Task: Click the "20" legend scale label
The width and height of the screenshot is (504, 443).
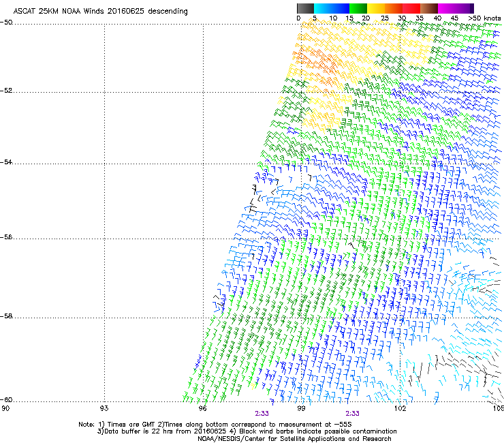Action: click(x=366, y=18)
